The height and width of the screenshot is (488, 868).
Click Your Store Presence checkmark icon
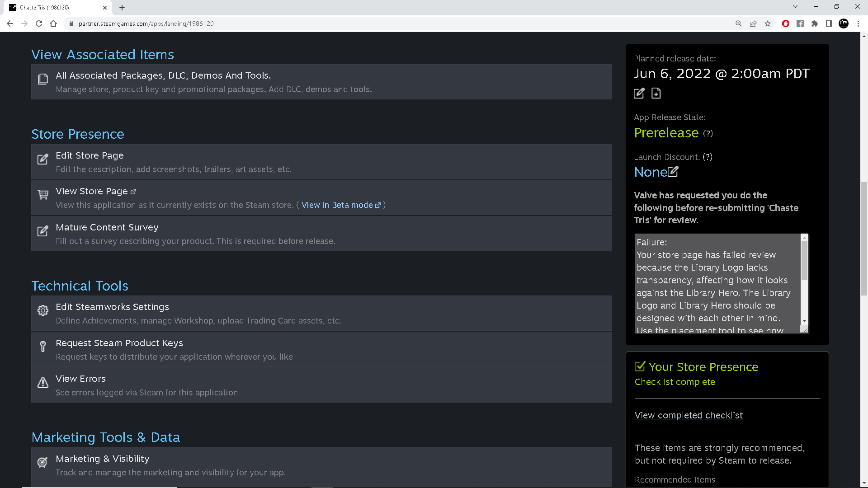click(x=640, y=366)
